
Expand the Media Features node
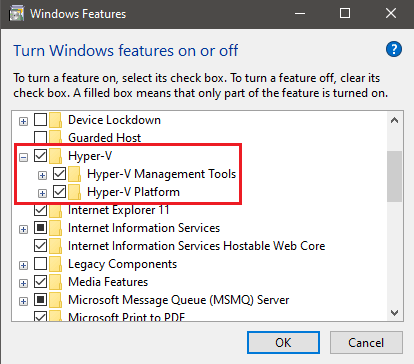pyautogui.click(x=23, y=283)
